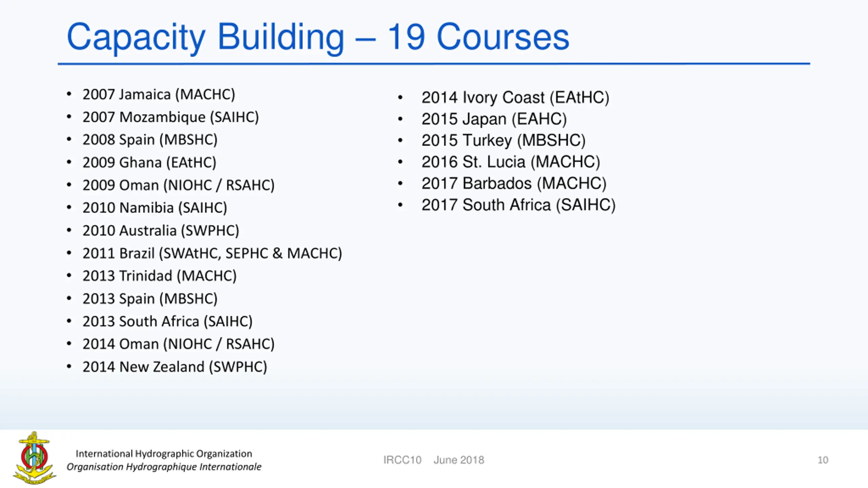Select '2015 Japan (EAHC)' entry
Viewport: 868px width, 488px height.
[494, 119]
